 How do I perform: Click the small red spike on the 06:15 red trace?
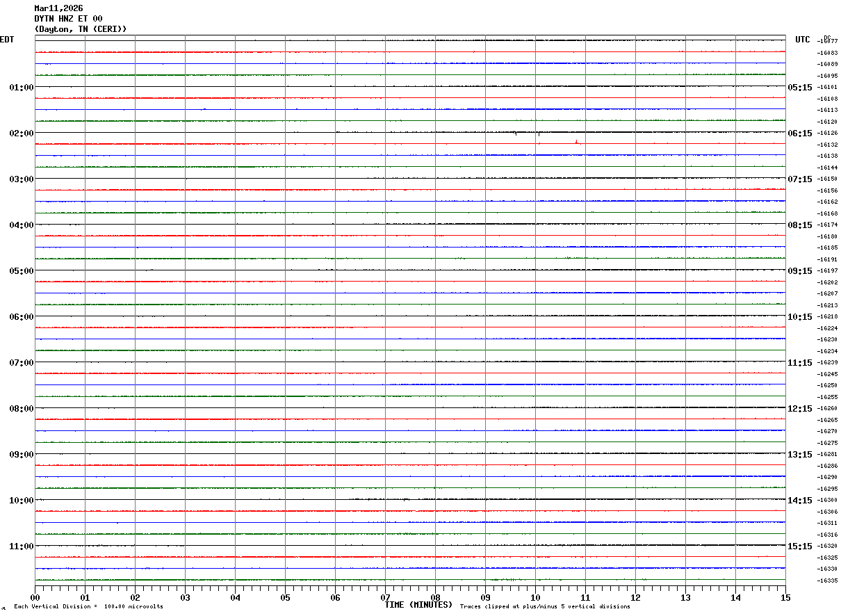tap(576, 142)
